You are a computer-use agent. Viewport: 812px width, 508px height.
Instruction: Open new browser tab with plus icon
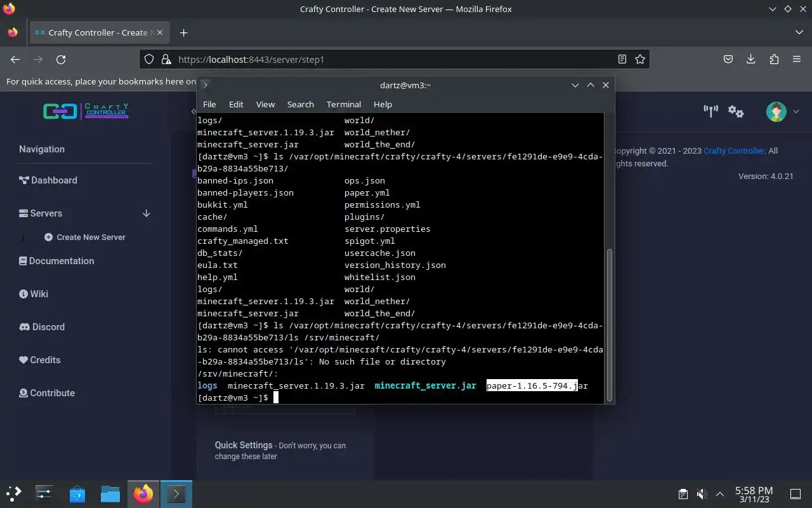pyautogui.click(x=183, y=32)
